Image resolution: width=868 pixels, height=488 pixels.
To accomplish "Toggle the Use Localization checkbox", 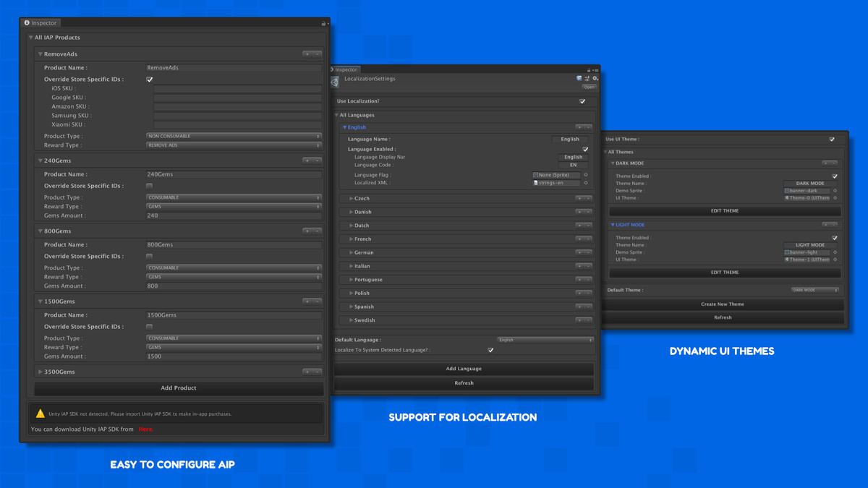I will point(582,101).
